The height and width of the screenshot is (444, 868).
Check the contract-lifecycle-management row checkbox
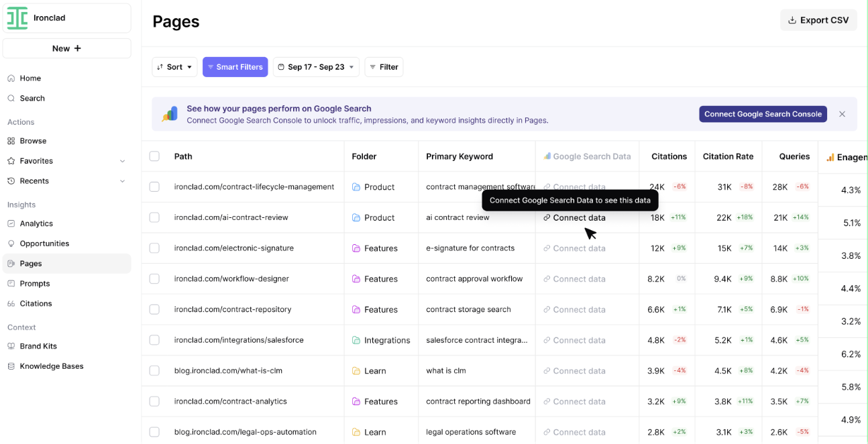(x=154, y=187)
